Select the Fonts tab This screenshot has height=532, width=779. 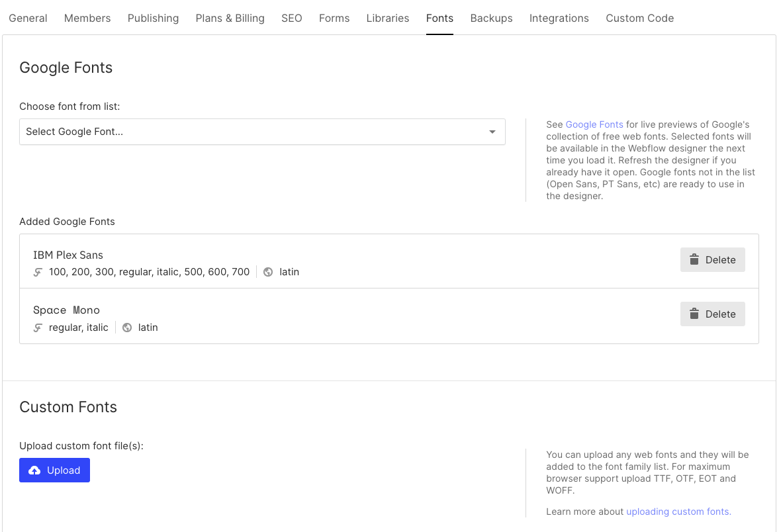(x=439, y=19)
